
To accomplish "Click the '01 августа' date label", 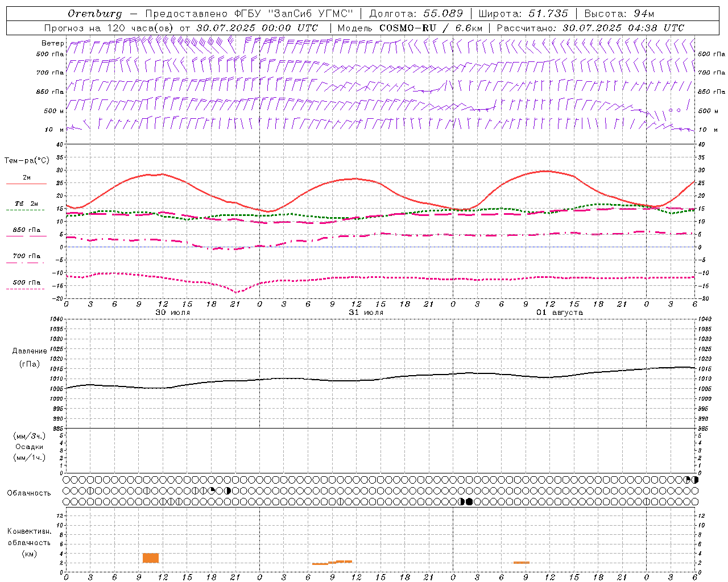I will tap(560, 313).
